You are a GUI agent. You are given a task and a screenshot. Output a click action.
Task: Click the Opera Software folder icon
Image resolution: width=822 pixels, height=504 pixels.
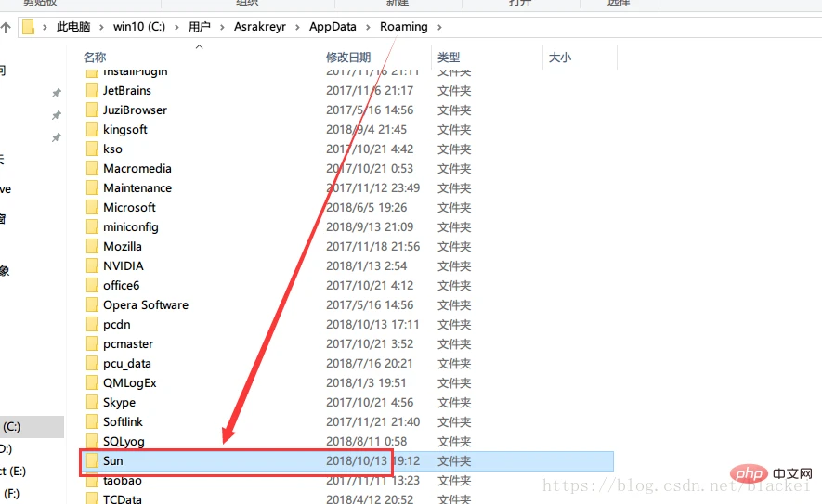(x=92, y=305)
